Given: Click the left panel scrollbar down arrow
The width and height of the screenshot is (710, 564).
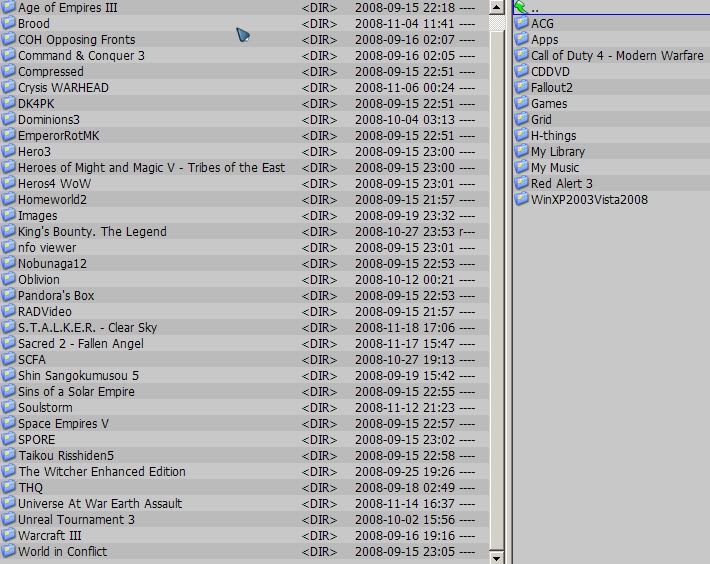Looking at the screenshot, I should coord(497,558).
